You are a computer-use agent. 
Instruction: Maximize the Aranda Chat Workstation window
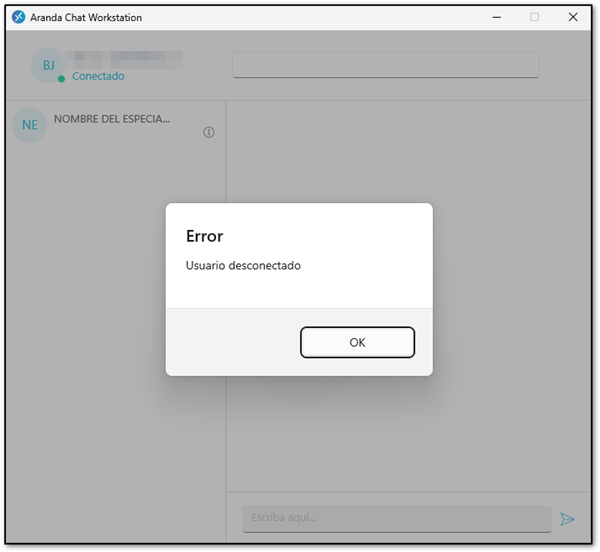[534, 17]
